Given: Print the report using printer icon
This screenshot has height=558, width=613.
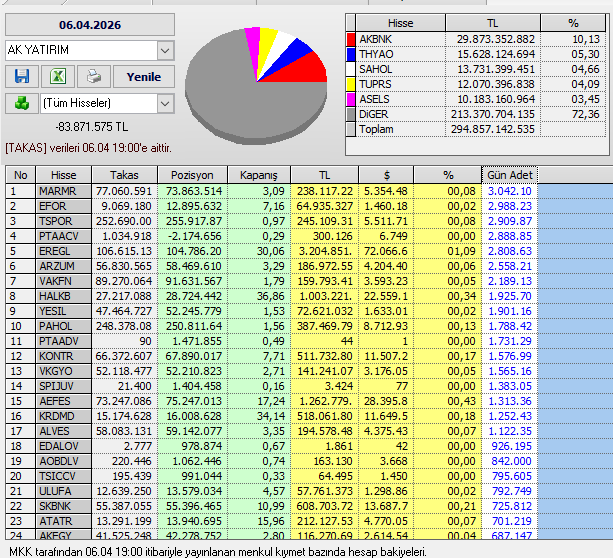Looking at the screenshot, I should [x=94, y=76].
